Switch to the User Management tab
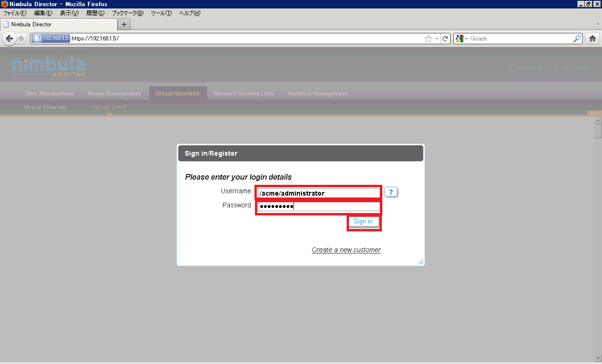The width and height of the screenshot is (602, 364). tap(49, 94)
